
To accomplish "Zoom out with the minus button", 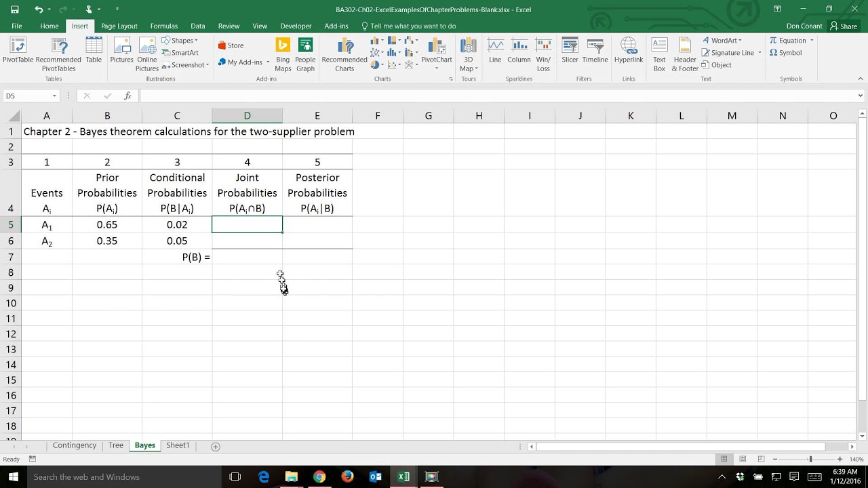I will tap(774, 460).
